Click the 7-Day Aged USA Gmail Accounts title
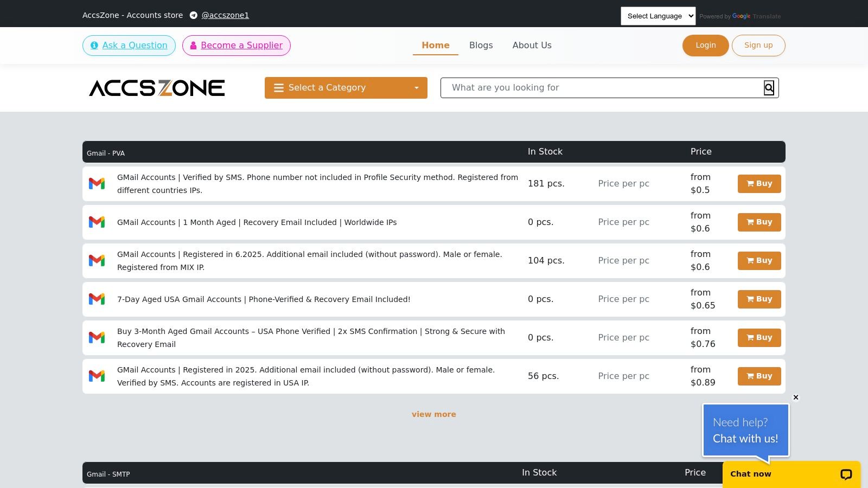 264,299
